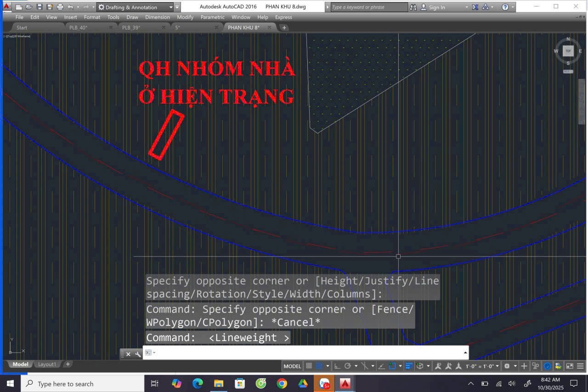Toggle grid display in status bar
This screenshot has height=392, width=588.
click(309, 366)
